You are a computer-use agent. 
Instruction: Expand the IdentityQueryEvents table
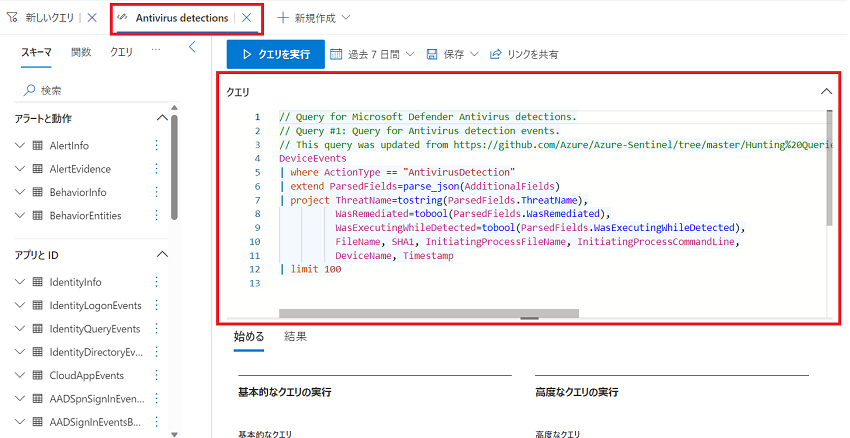point(21,328)
